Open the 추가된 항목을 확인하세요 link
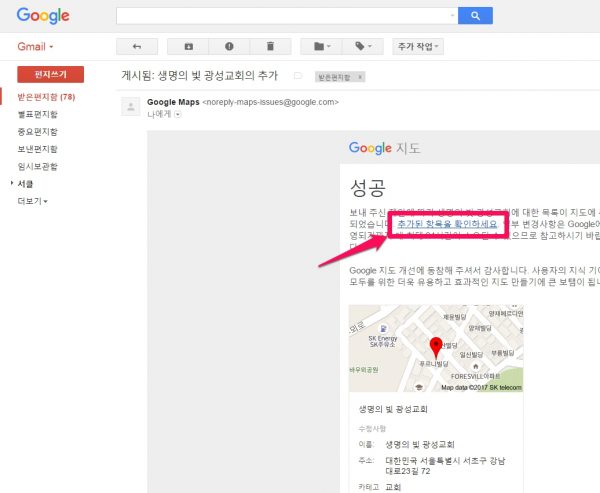600x493 pixels. 447,224
